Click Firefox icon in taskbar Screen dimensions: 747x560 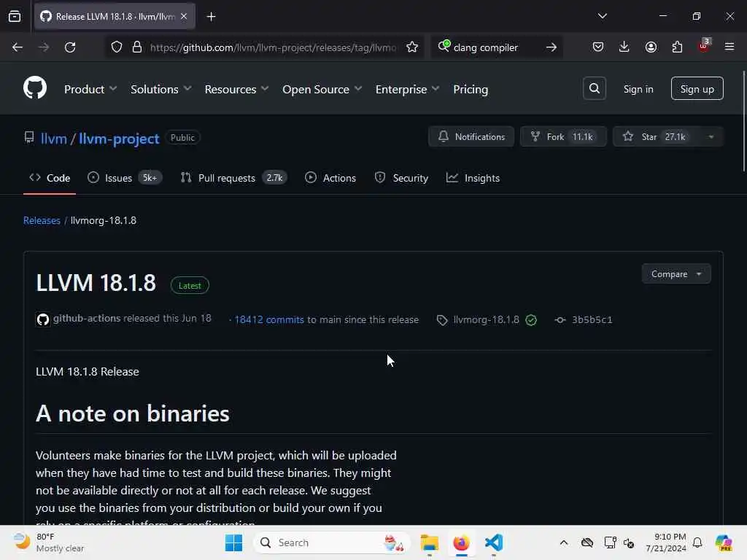point(461,542)
